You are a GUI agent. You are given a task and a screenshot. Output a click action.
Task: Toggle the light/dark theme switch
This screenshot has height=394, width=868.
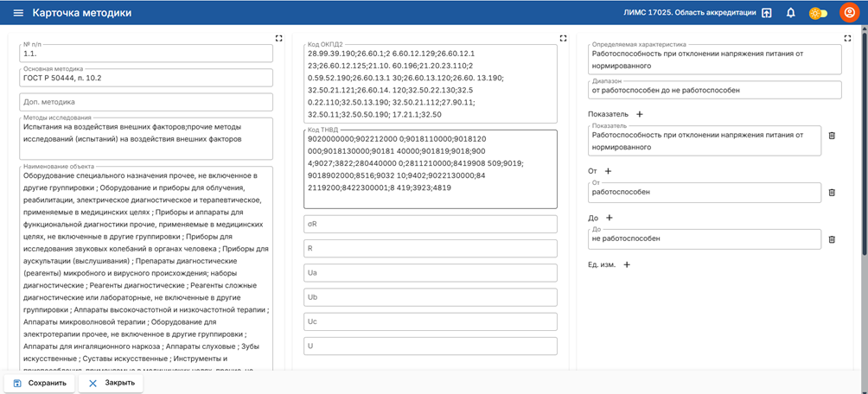pos(817,13)
